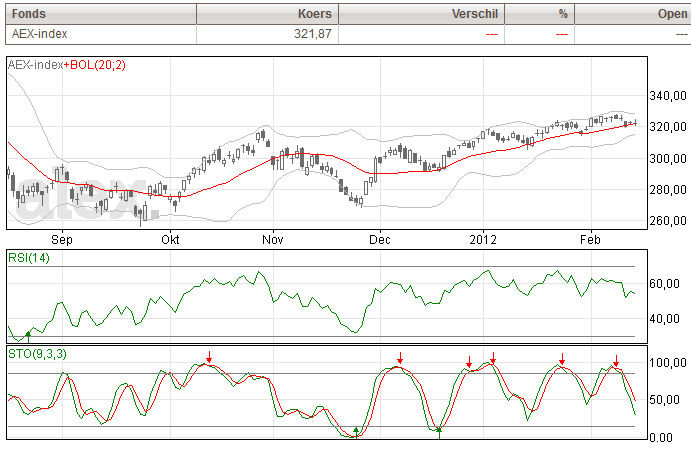691x449 pixels.
Task: Click the green buy arrow in late November
Action: 356,432
